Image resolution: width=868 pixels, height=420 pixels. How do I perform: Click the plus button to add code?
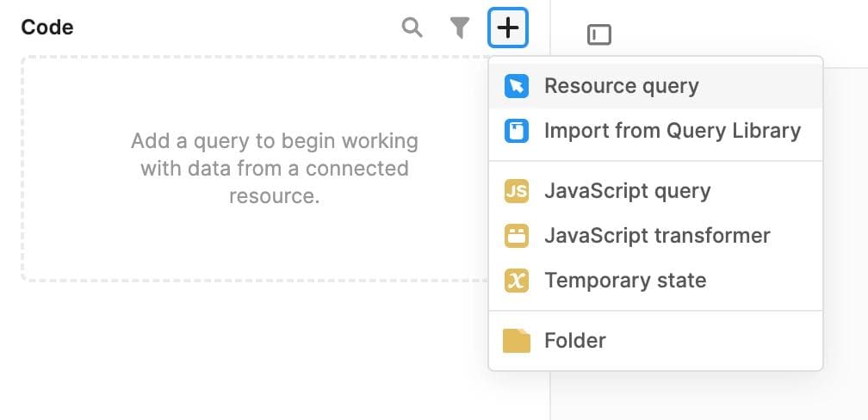pos(508,28)
